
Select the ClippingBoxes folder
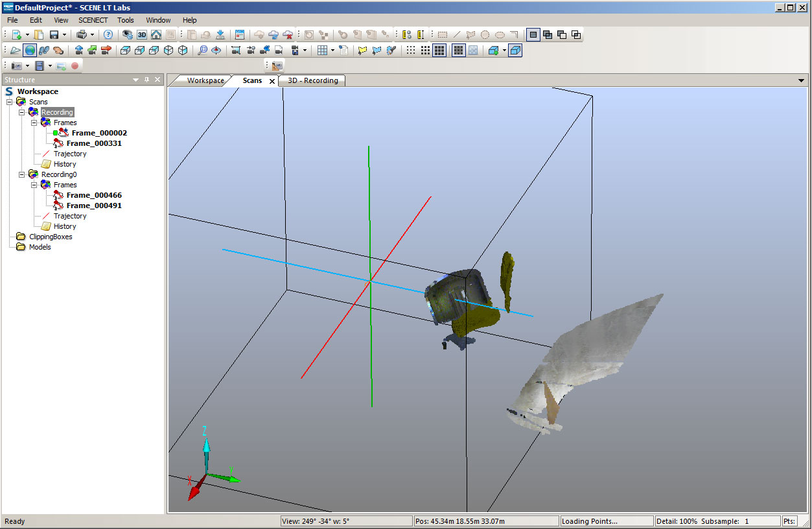[x=51, y=237]
